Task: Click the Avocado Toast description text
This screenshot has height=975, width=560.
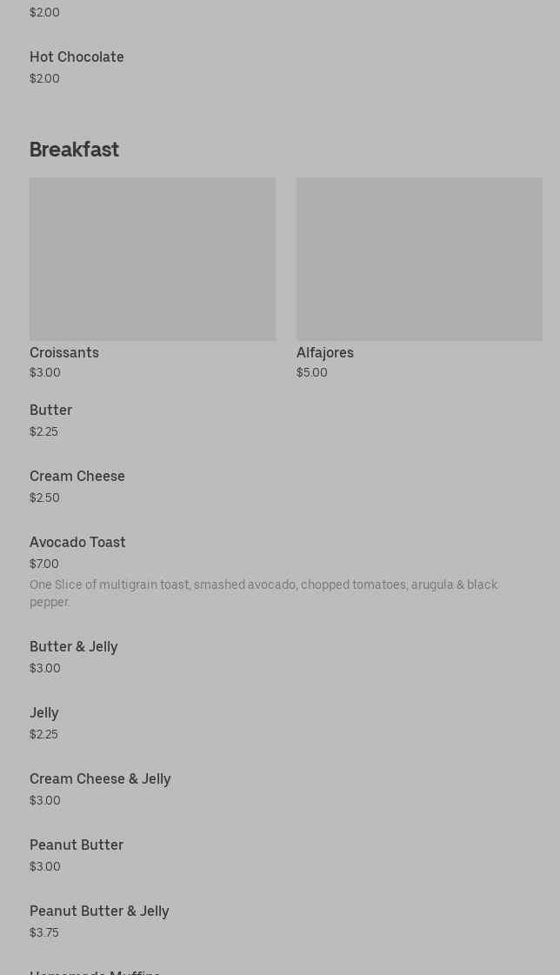Action: pyautogui.click(x=263, y=593)
